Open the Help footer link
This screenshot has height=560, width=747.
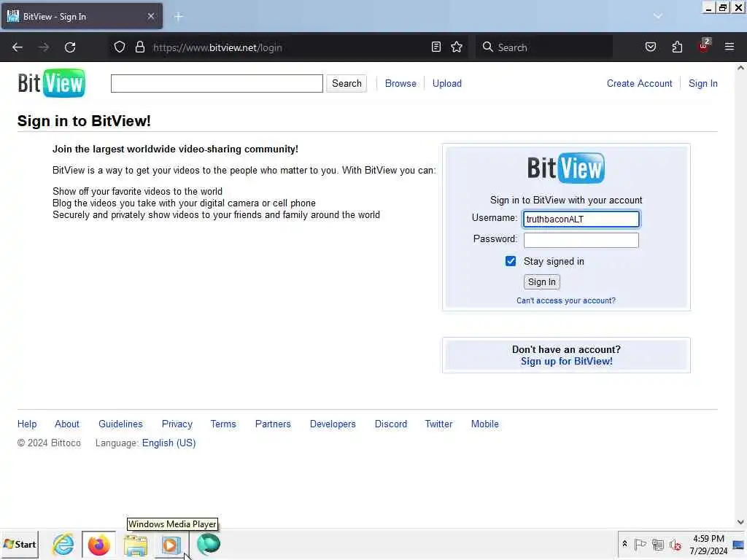(27, 424)
